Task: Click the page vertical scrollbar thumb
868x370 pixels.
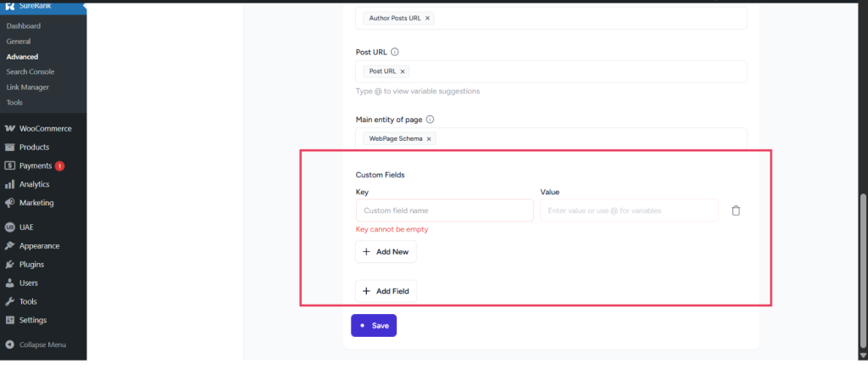Action: click(x=862, y=272)
